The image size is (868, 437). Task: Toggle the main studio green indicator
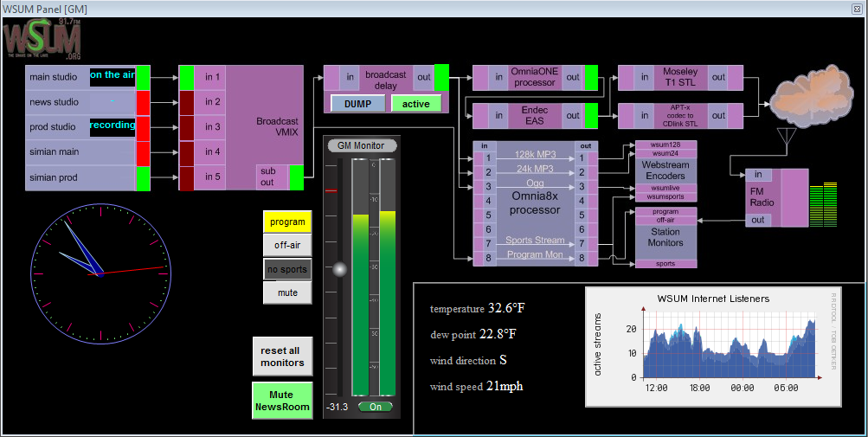pyautogui.click(x=144, y=77)
